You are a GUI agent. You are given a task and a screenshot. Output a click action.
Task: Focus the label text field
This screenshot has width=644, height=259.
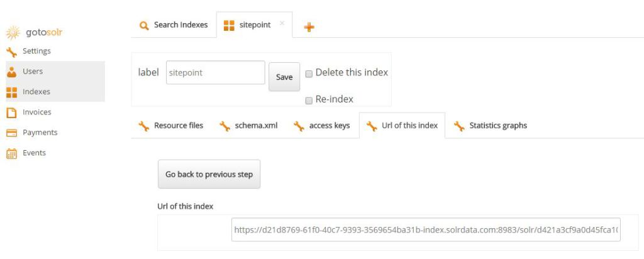[x=215, y=72]
